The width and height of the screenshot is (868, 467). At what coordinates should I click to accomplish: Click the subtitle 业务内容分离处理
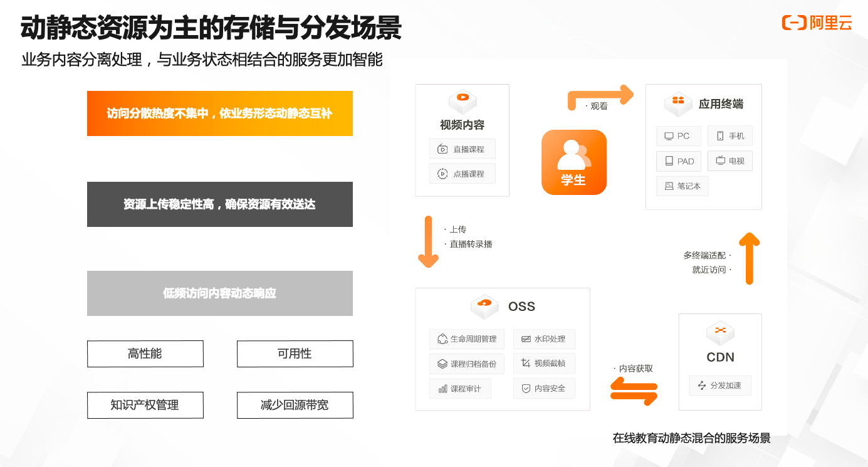click(x=81, y=60)
